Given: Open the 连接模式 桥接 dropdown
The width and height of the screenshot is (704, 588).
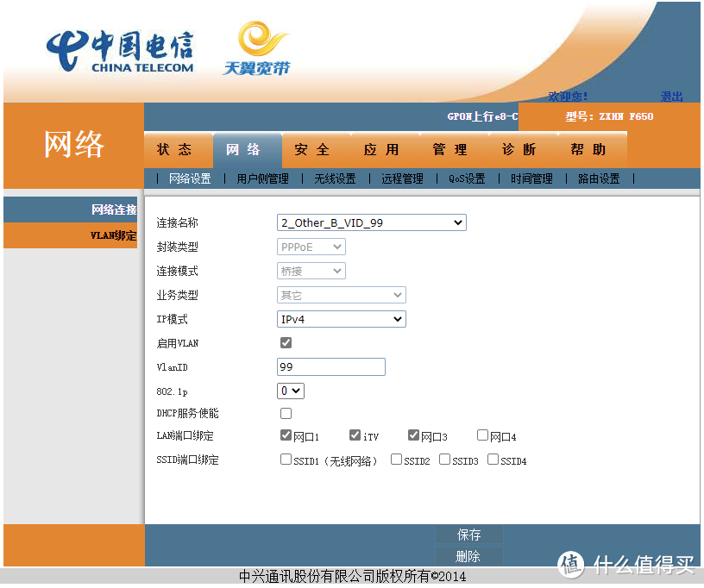Looking at the screenshot, I should (311, 271).
